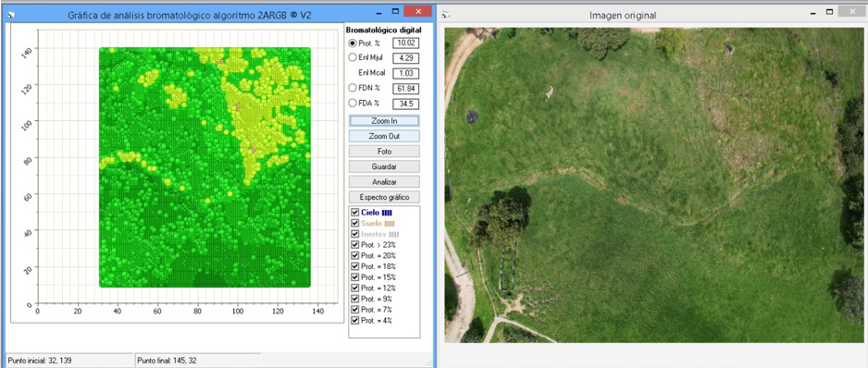The height and width of the screenshot is (368, 868).
Task: Uncheck the Prot. = 9% checkbox
Action: coord(354,299)
